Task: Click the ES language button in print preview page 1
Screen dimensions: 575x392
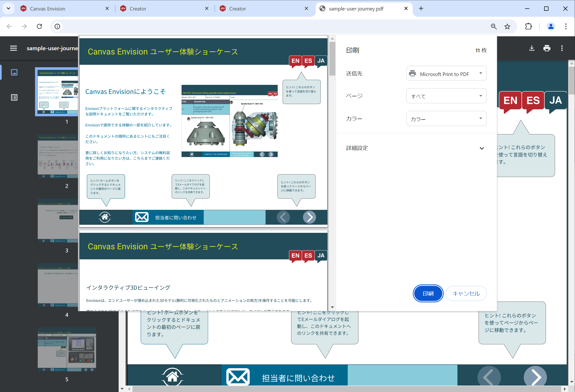Action: tap(308, 61)
